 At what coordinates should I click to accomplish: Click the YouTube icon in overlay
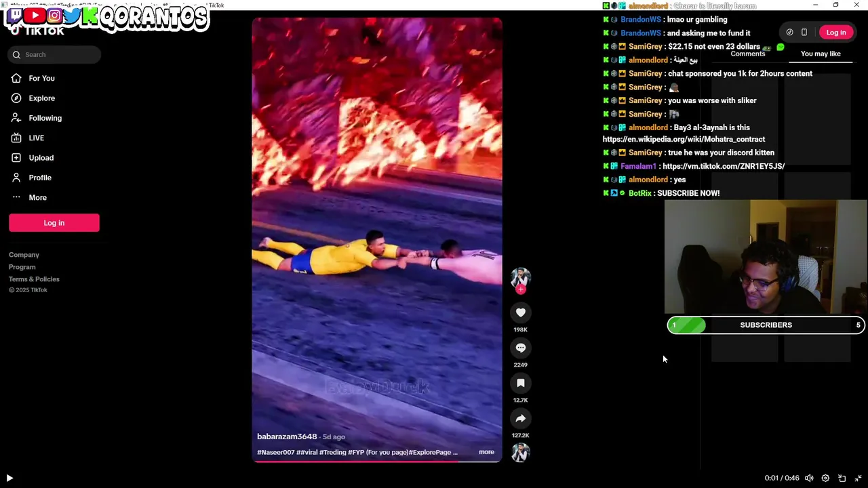(x=35, y=15)
